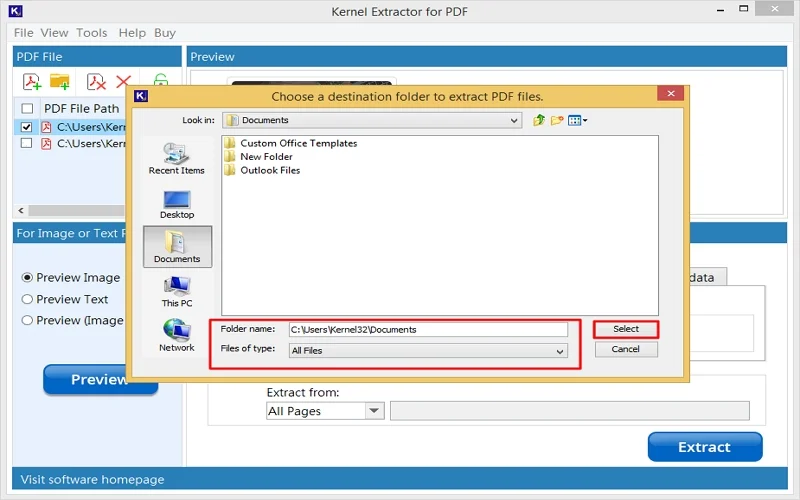Open the View menu
The image size is (800, 500).
pos(54,33)
